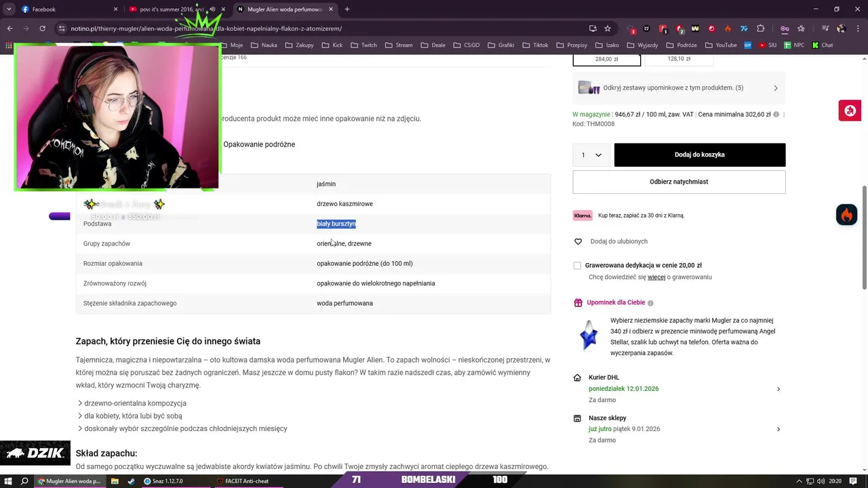The height and width of the screenshot is (488, 868).
Task: Expand gift sets row chevron
Action: [x=776, y=88]
